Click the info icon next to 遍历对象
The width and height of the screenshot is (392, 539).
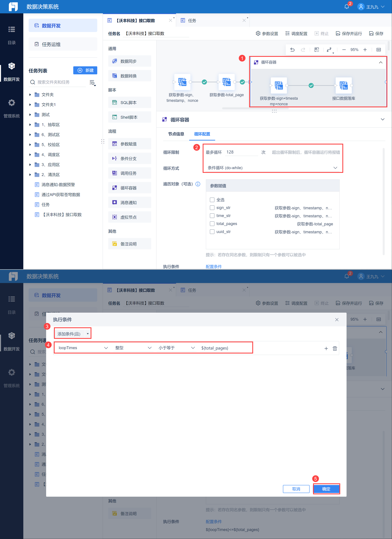[198, 184]
